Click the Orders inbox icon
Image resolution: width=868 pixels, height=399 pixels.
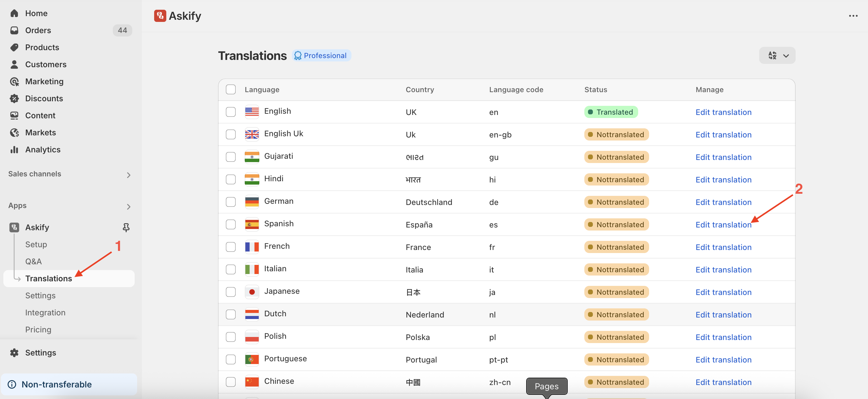pyautogui.click(x=14, y=30)
